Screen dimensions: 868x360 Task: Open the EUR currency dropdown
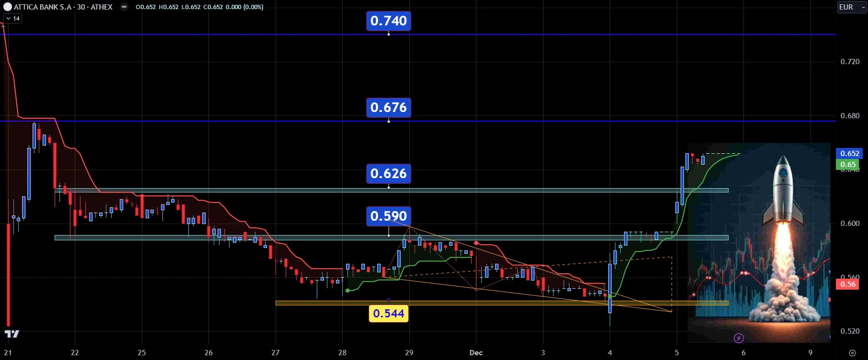[852, 7]
